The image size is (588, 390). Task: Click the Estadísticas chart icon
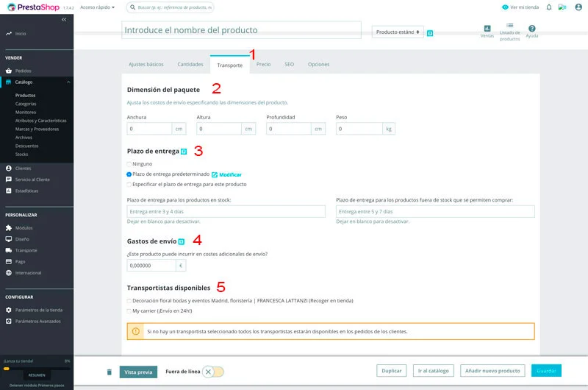(x=9, y=191)
